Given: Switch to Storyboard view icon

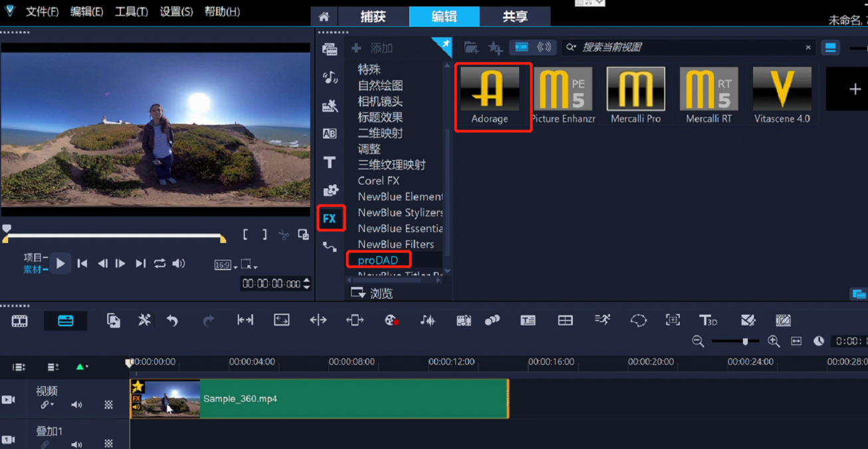Looking at the screenshot, I should click(20, 321).
